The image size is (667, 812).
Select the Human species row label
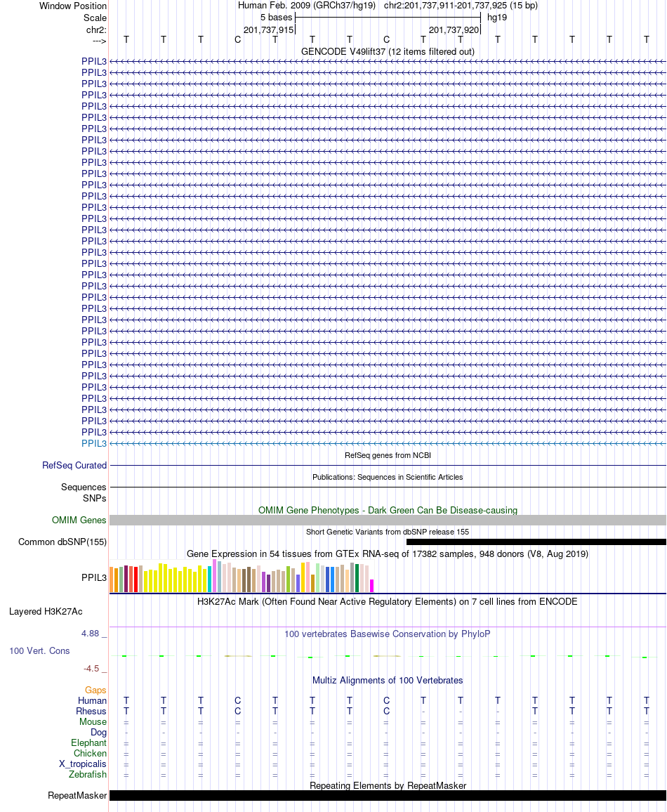pyautogui.click(x=92, y=700)
